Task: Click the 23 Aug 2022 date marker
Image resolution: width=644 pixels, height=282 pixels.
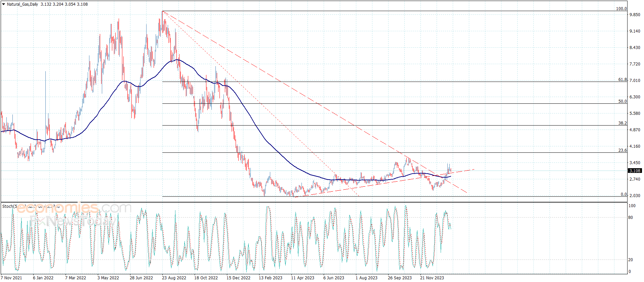Action: pyautogui.click(x=174, y=278)
